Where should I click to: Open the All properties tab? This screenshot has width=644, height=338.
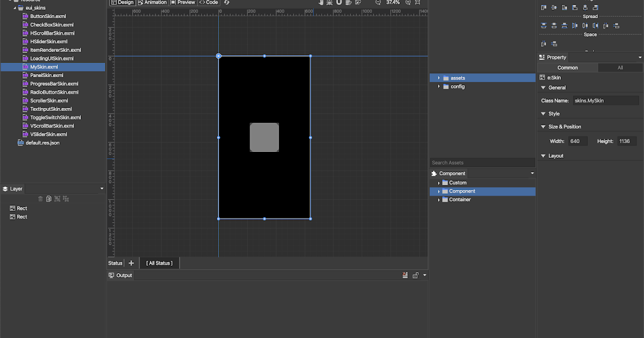[x=620, y=68]
